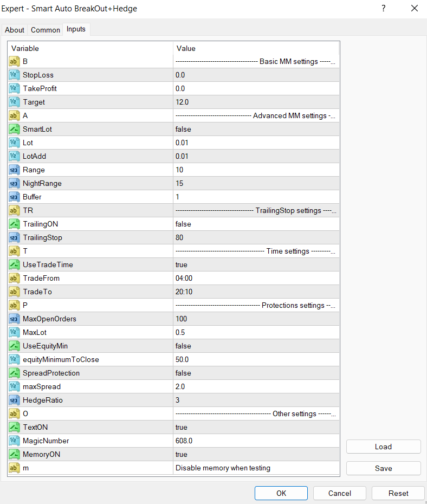Click the string icon beside variable O
427x504 pixels.
pyautogui.click(x=14, y=413)
